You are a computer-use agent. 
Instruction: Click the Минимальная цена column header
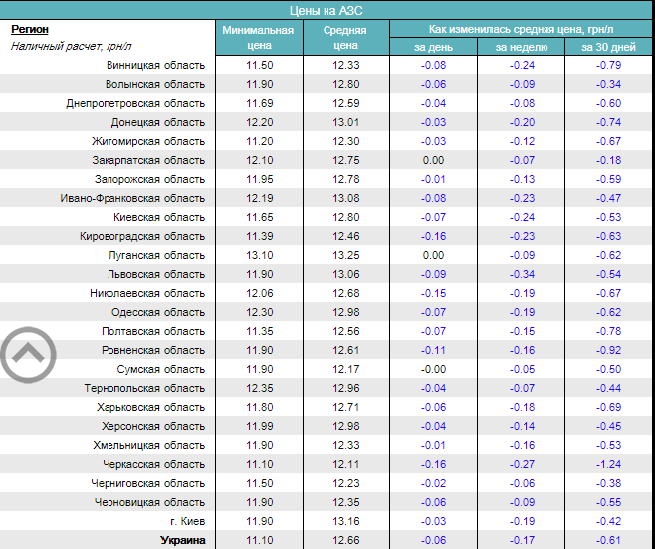[258, 37]
